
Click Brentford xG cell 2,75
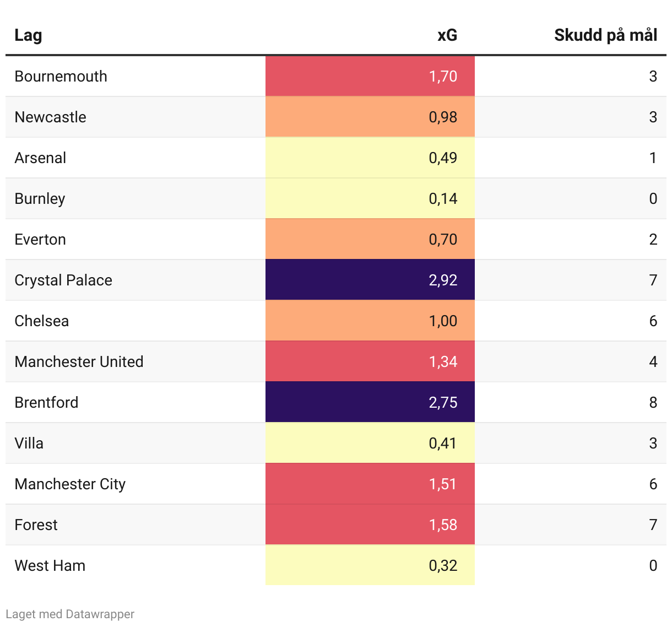click(443, 403)
